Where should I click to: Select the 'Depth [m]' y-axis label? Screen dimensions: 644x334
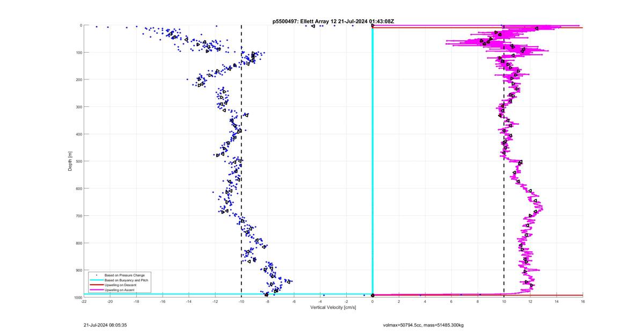point(70,161)
